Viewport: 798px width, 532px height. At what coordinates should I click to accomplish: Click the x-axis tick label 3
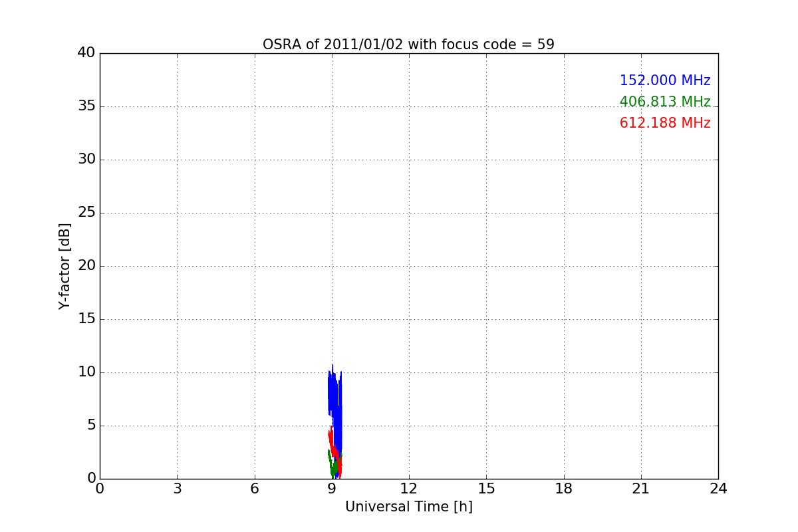177,489
